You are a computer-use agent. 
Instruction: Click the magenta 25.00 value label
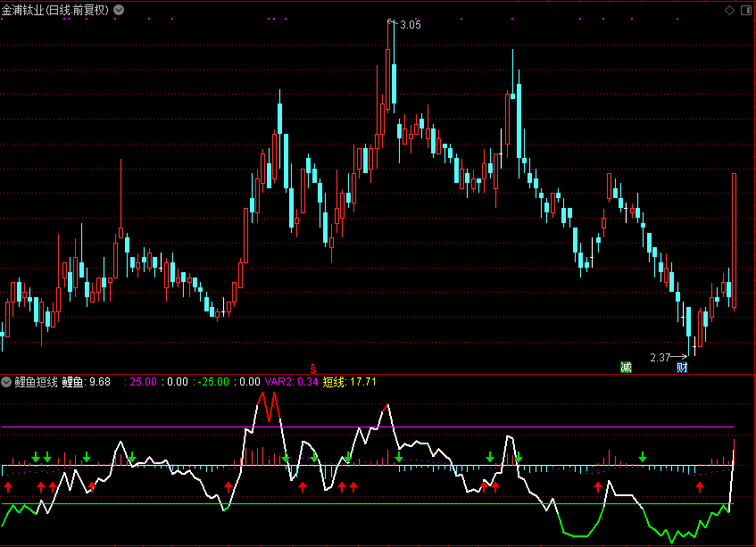(143, 382)
